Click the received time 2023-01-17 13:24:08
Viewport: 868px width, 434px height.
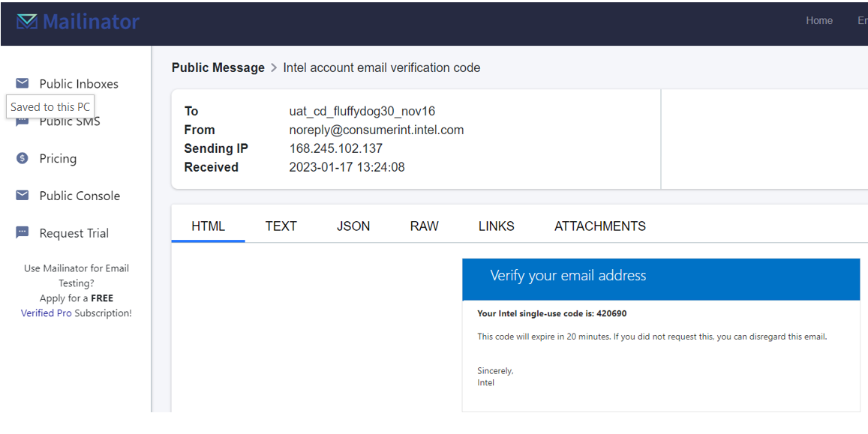pos(347,167)
